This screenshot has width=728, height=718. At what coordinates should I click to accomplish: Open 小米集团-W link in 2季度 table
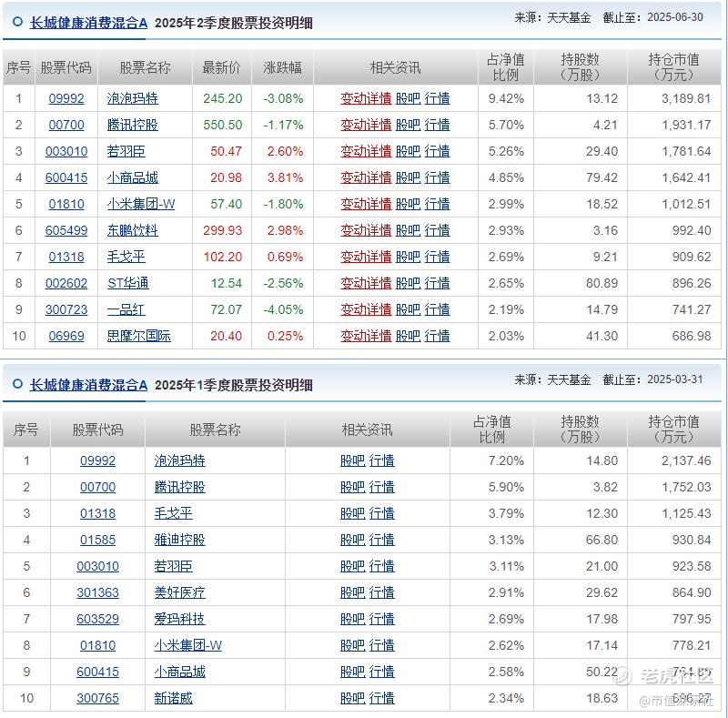tap(141, 204)
